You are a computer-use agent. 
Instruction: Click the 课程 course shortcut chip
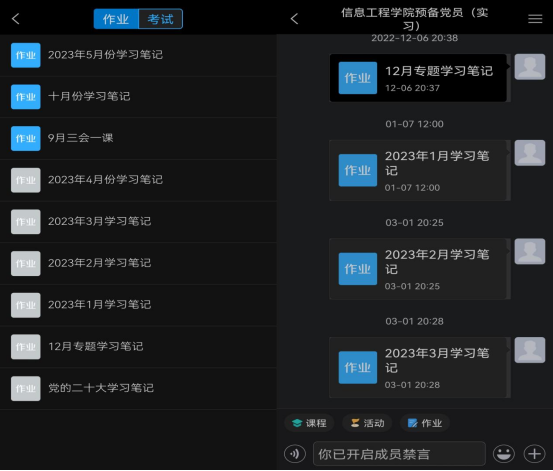coord(309,423)
